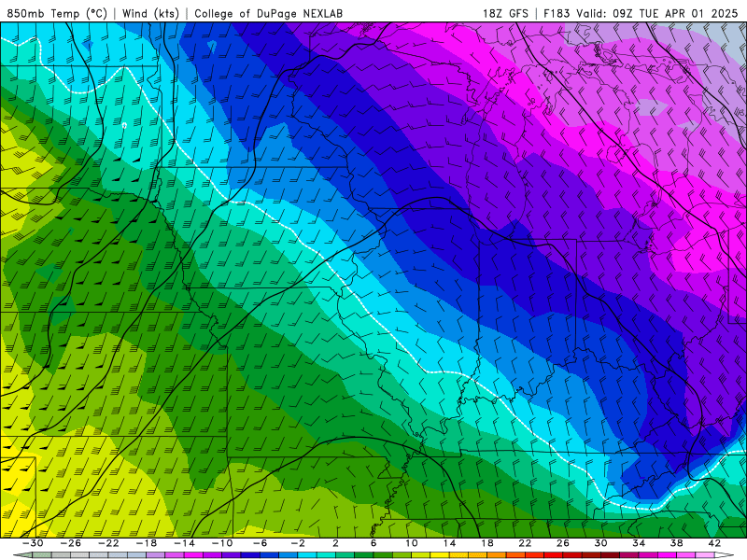Click the -26 color scale label
This screenshot has height=560, width=747.
[x=71, y=543]
